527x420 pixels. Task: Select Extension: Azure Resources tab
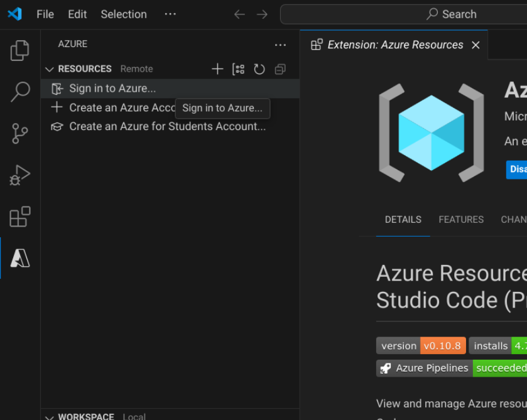(395, 45)
